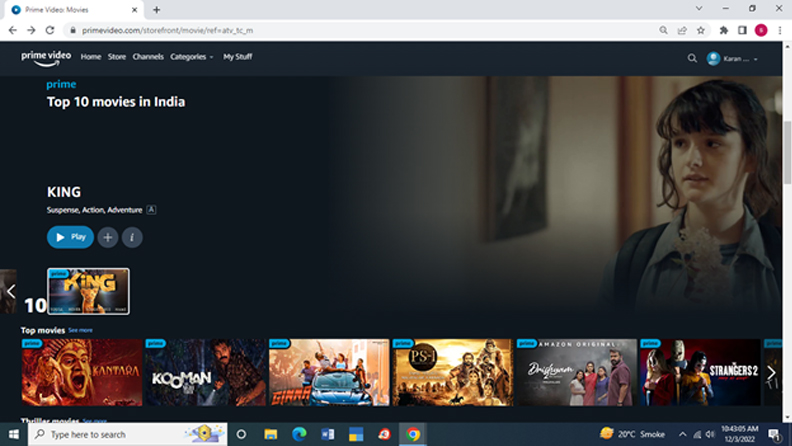Screen dimensions: 792x446
Task: Go to previous Top 10 carousel item
Action: pos(10,291)
